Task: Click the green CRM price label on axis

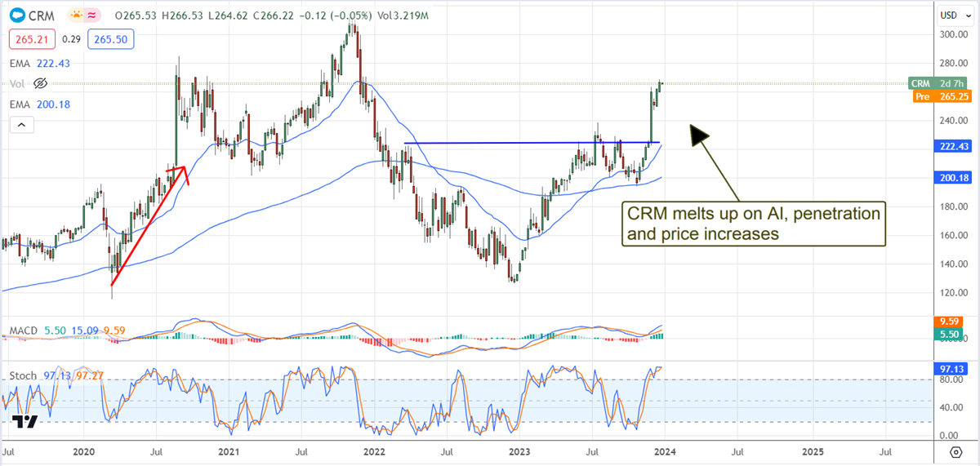Action: coord(939,83)
